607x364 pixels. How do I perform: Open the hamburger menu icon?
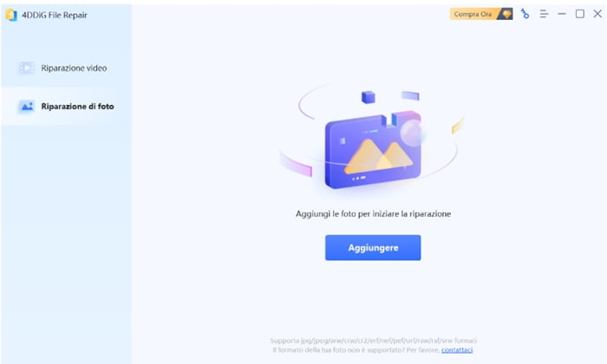click(x=544, y=14)
